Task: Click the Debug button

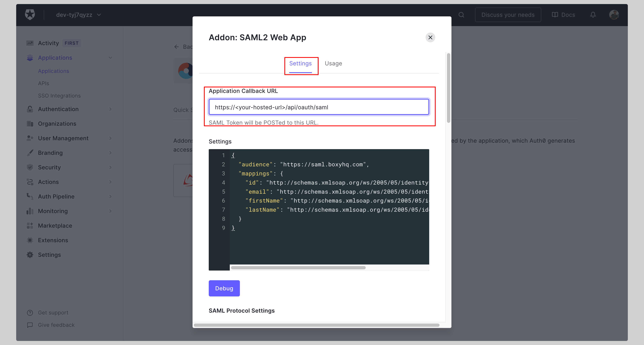Action: [x=224, y=288]
